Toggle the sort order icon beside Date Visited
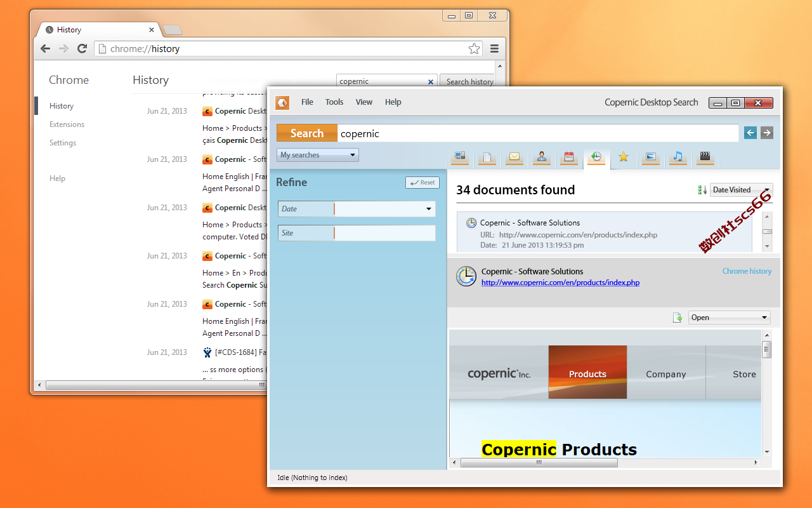The width and height of the screenshot is (812, 508). coord(702,190)
